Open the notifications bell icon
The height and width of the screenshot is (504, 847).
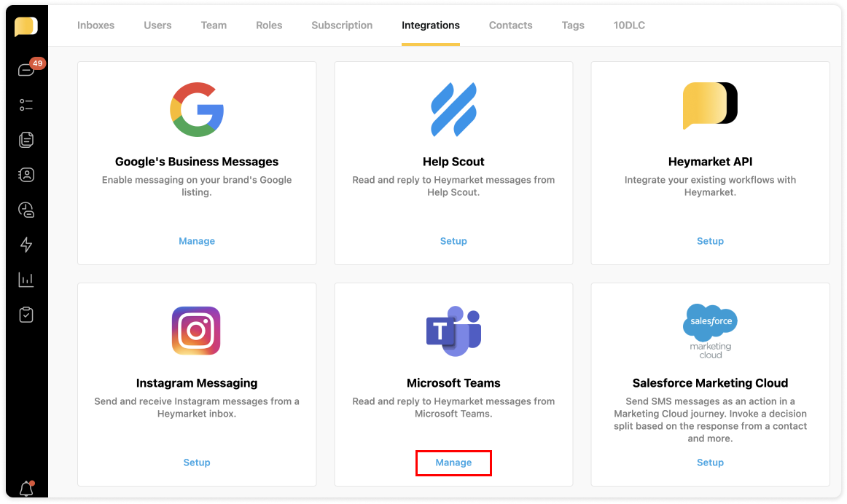pos(26,489)
